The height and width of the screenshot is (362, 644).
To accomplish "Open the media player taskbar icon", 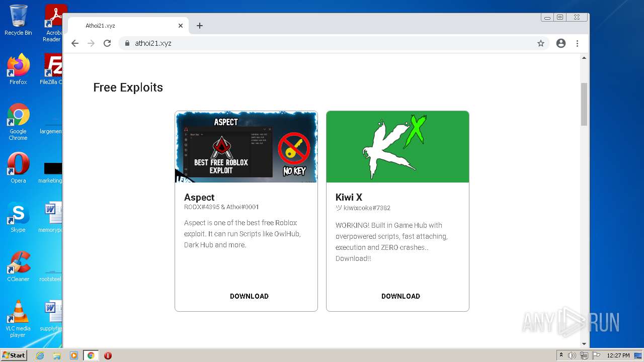I will click(74, 355).
